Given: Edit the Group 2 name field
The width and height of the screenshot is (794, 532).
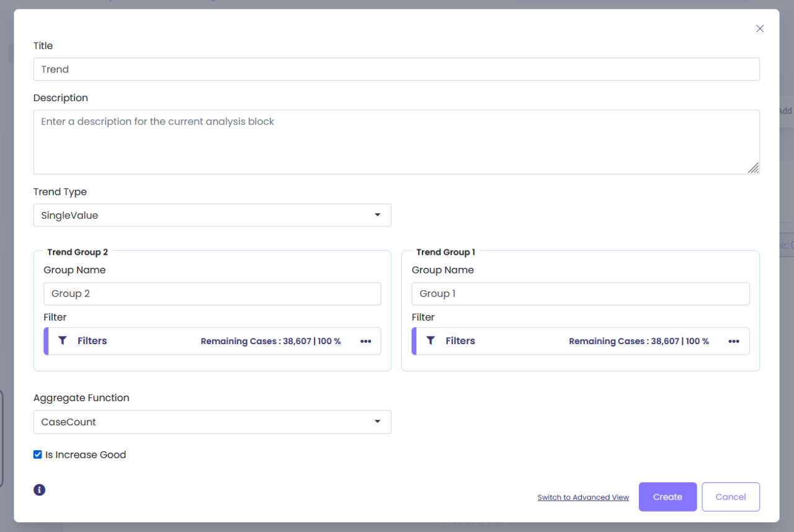Looking at the screenshot, I should point(212,294).
